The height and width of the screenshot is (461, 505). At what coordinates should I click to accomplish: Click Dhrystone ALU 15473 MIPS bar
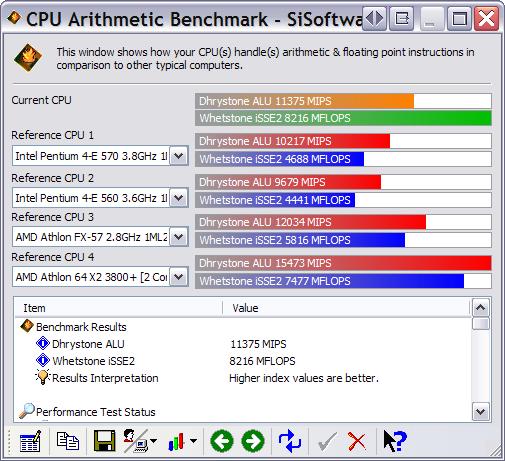click(x=343, y=263)
